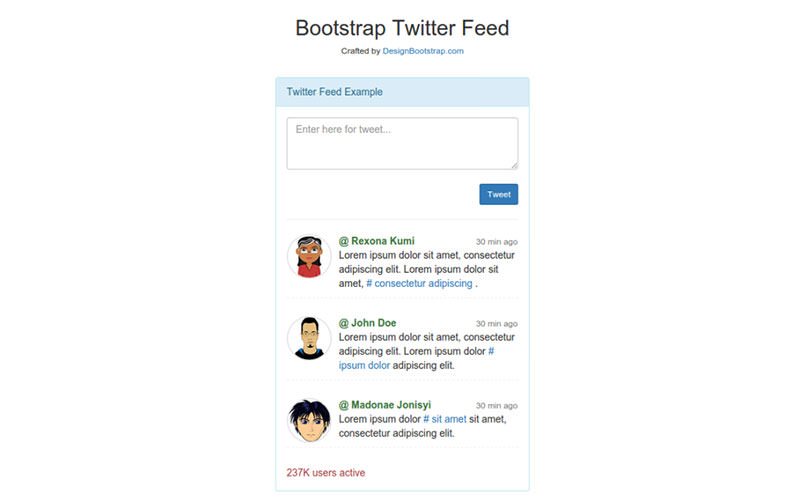
Task: Open the '# sit amet' hashtag link
Action: [445, 419]
